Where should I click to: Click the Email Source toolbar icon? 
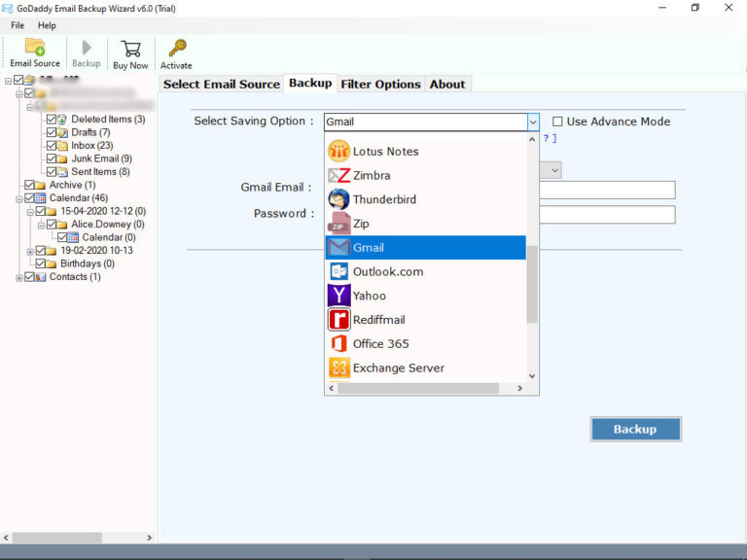coord(35,47)
